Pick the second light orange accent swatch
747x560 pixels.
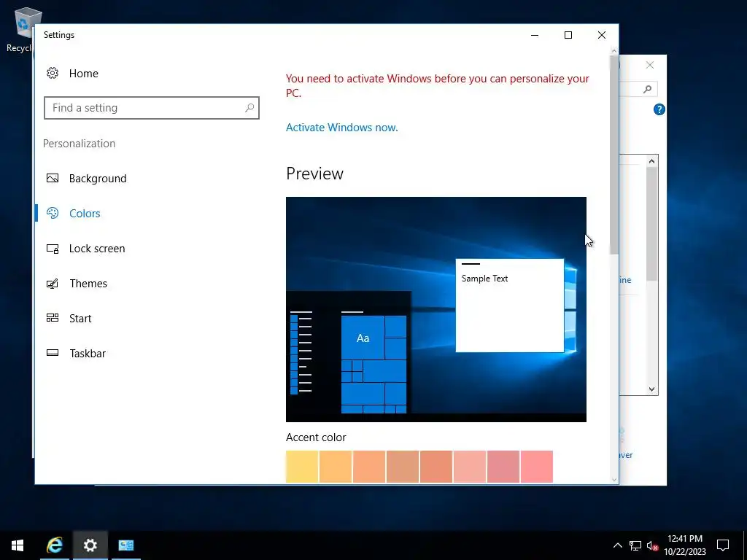tap(336, 467)
